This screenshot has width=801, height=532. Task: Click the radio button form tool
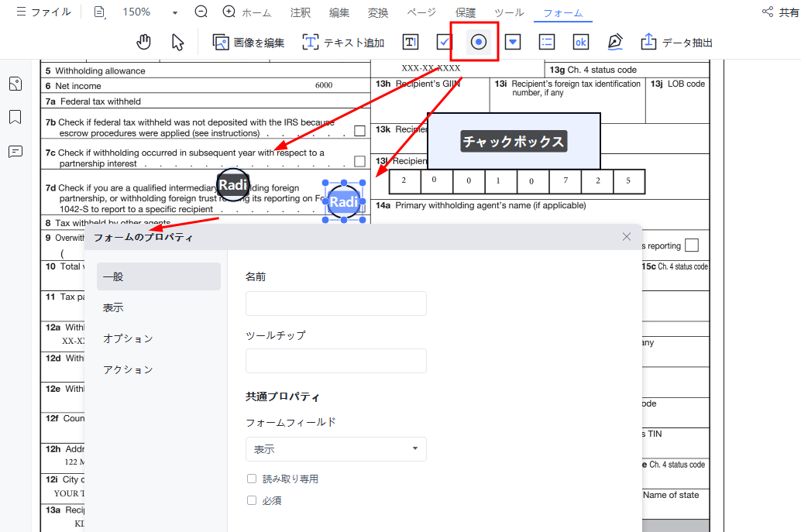(x=479, y=43)
